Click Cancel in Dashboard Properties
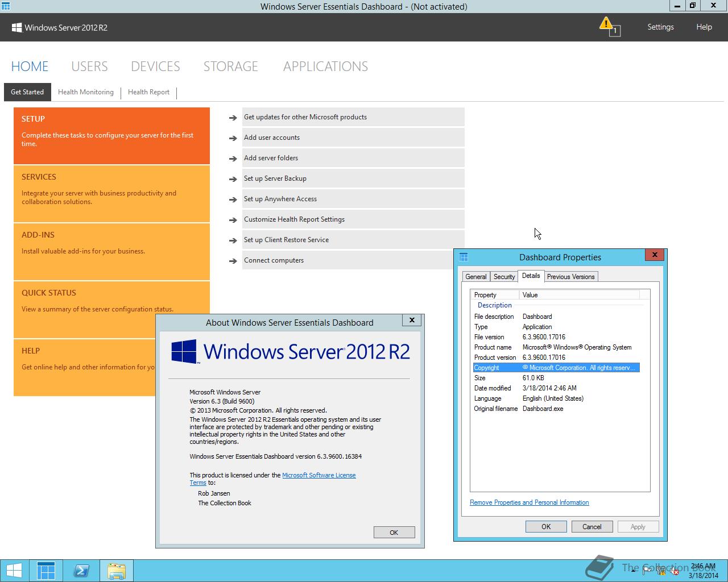 point(591,527)
